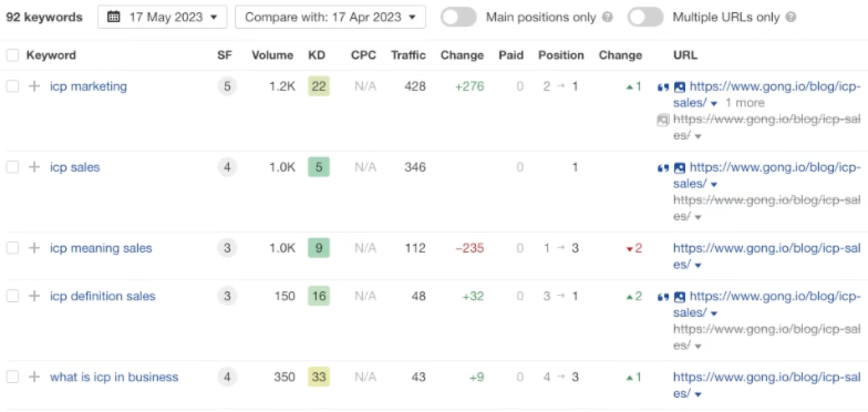Check the icp meaning sales row checkbox
This screenshot has height=412, width=868.
click(12, 248)
